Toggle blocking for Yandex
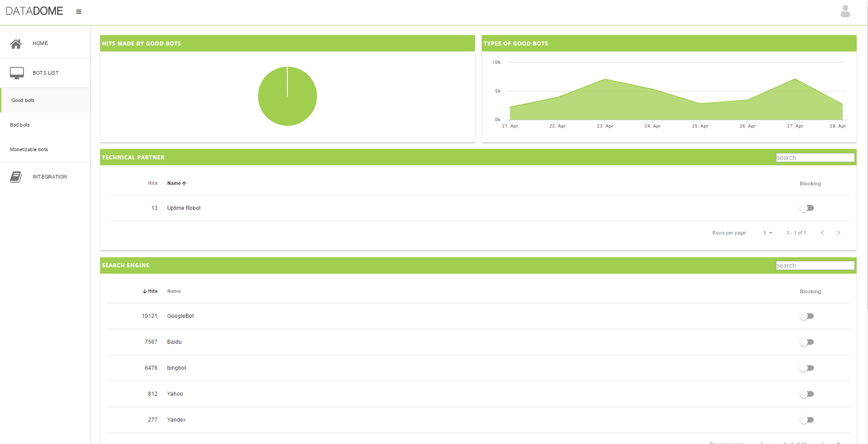The width and height of the screenshot is (868, 444). [x=807, y=420]
